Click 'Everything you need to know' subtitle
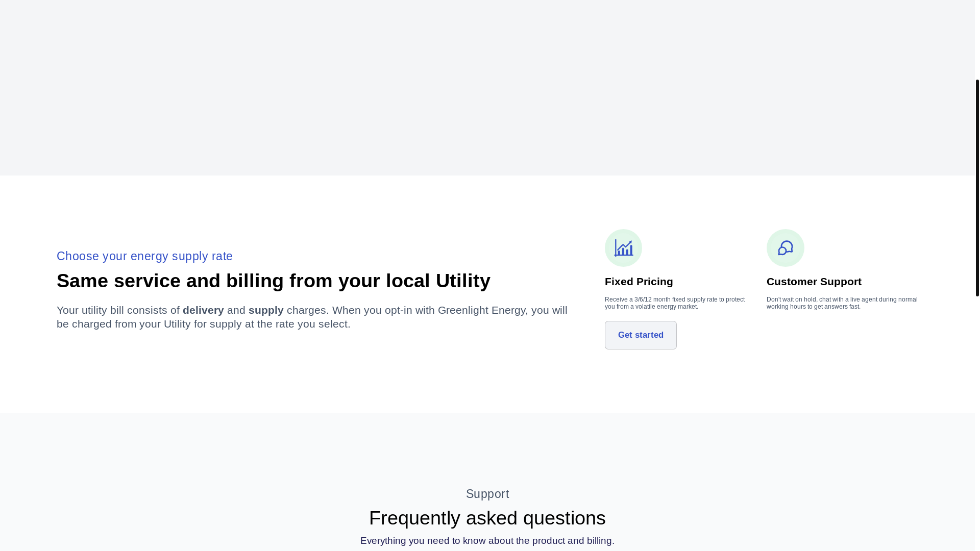Screen dimensions: 980x551 click(487, 541)
